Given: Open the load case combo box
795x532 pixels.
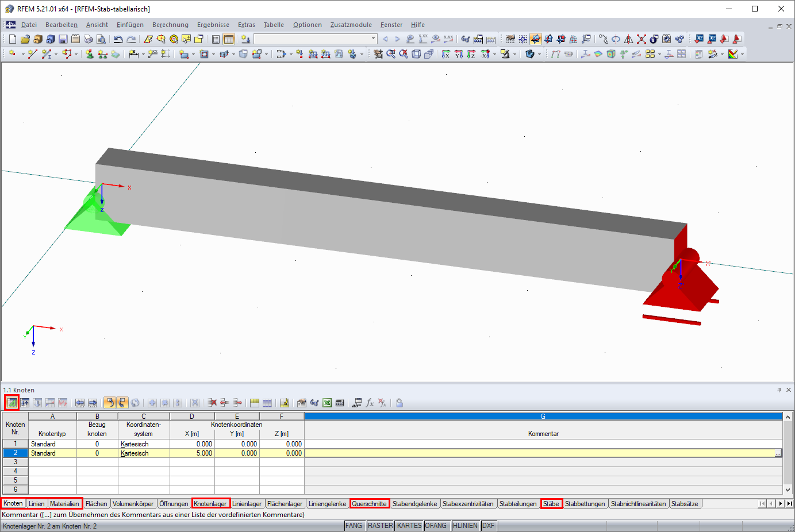Looking at the screenshot, I should tap(316, 39).
